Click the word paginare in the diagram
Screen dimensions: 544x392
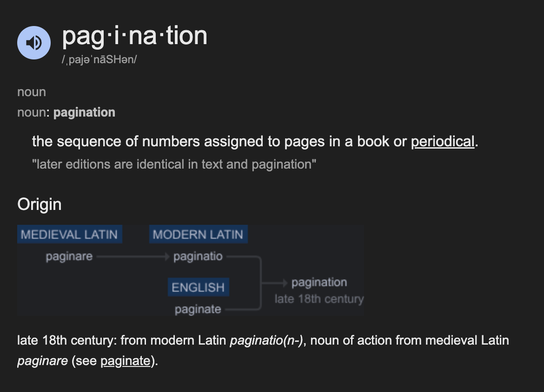70,256
